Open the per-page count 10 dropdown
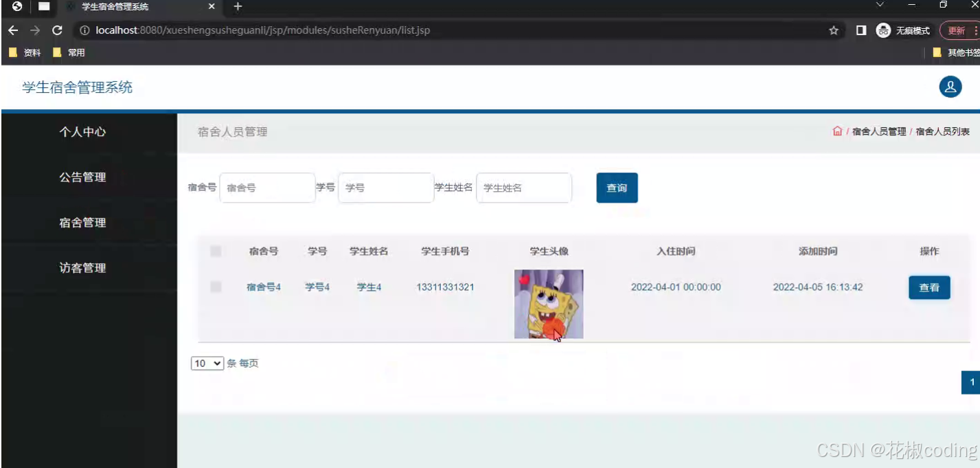This screenshot has width=980, height=468. click(207, 363)
